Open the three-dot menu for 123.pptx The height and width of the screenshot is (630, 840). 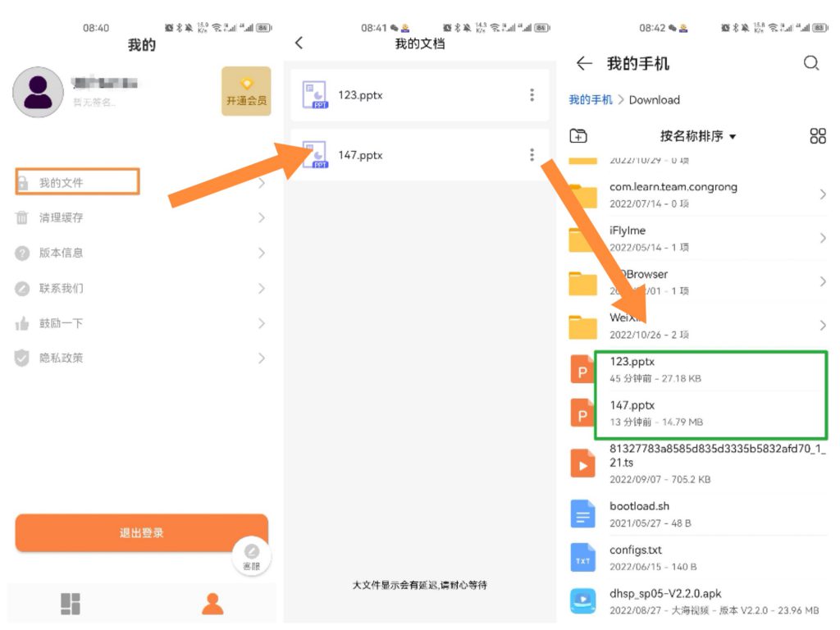(x=532, y=94)
